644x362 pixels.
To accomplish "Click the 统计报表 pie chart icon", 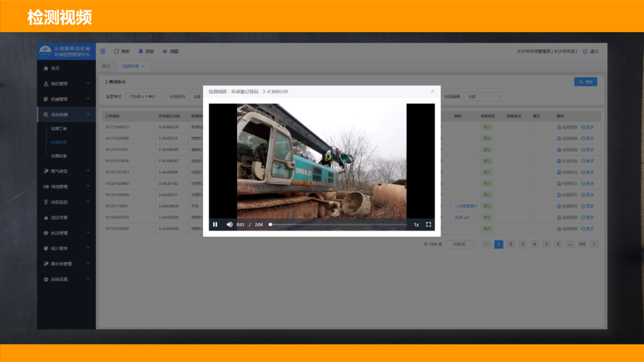I will (46, 248).
